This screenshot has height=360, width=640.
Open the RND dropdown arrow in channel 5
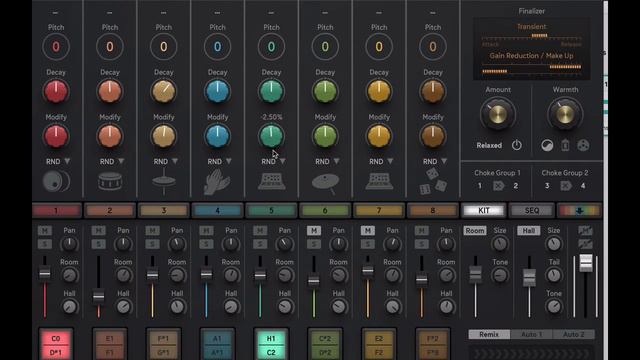[283, 162]
